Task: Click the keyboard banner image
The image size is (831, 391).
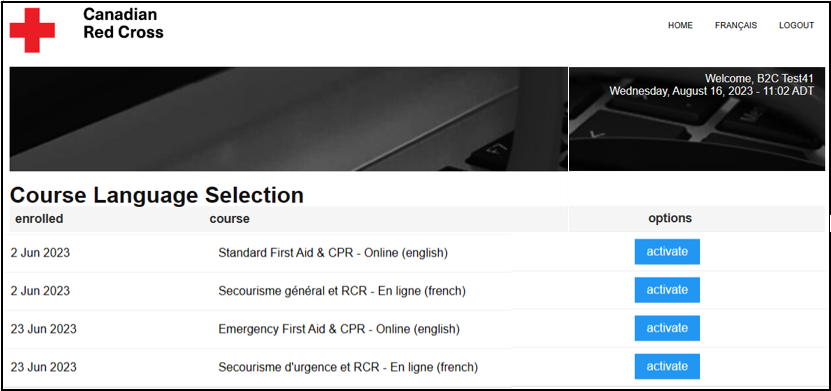Action: tap(289, 119)
